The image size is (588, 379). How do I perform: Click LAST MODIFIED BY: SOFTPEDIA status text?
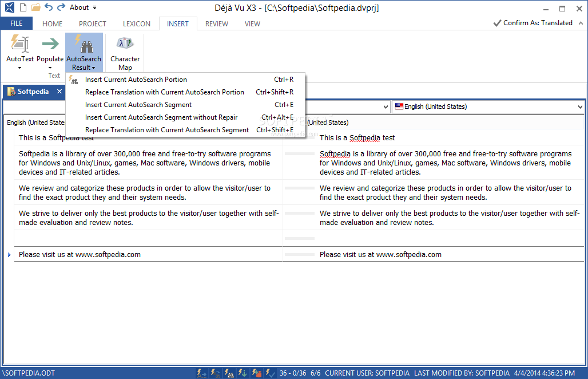tap(462, 373)
